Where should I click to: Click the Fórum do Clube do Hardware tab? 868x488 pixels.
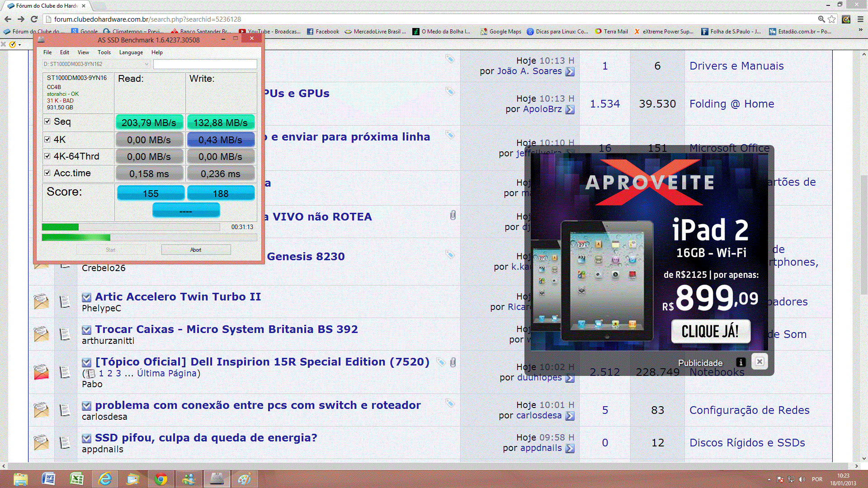[x=46, y=6]
